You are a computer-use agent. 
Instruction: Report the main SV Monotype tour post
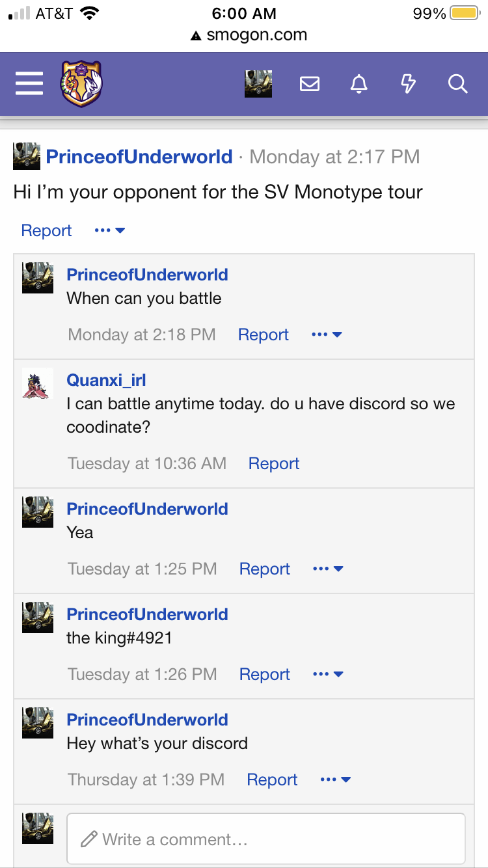(x=46, y=231)
